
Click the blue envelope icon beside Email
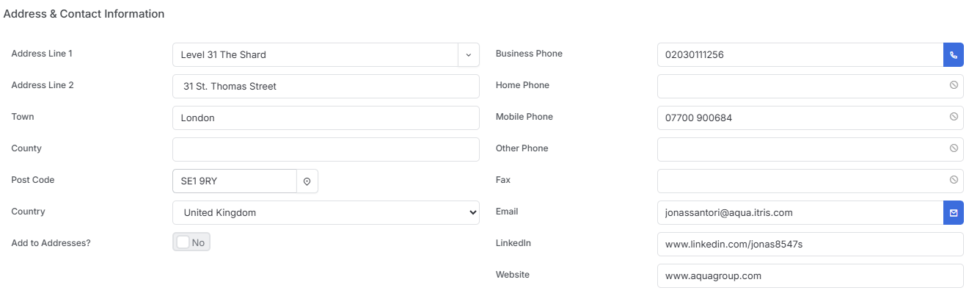point(954,212)
